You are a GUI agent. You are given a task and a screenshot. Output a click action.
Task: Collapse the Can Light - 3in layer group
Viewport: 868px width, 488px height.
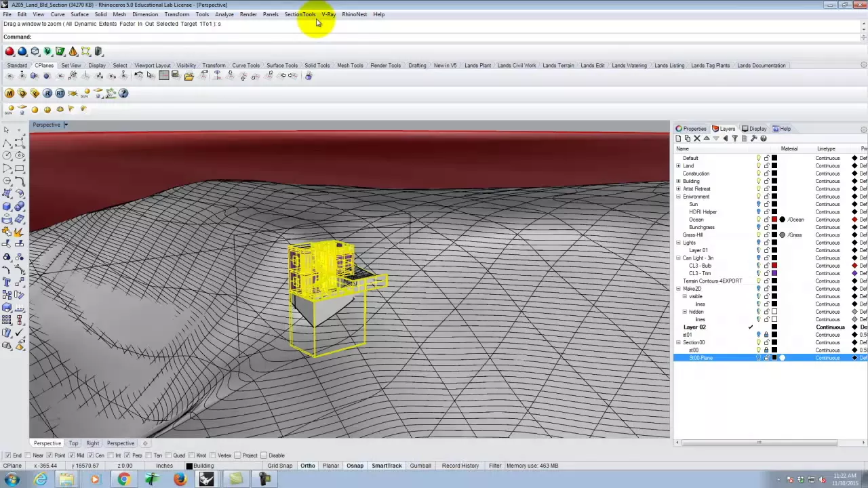tap(678, 258)
